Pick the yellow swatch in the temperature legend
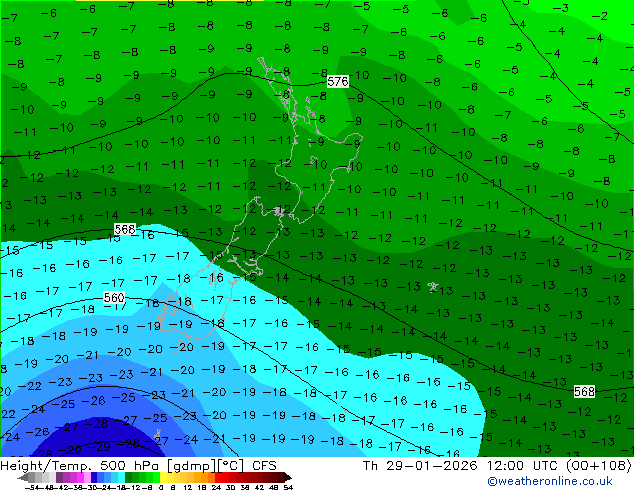 click(163, 477)
